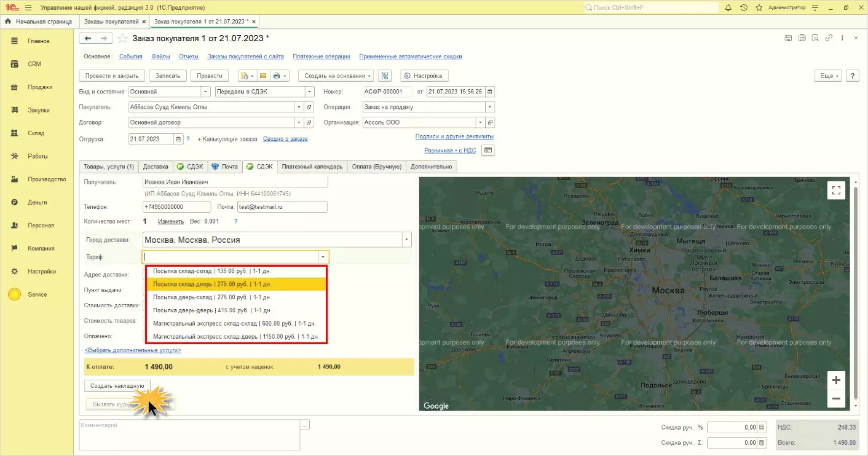
Task: Switch to the Платежный календарь tab
Action: (x=312, y=167)
